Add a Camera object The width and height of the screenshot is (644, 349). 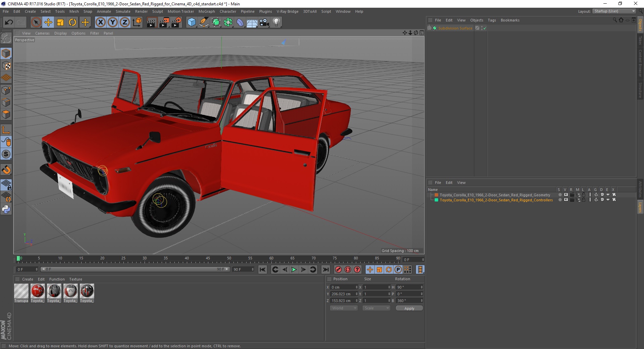tap(264, 22)
